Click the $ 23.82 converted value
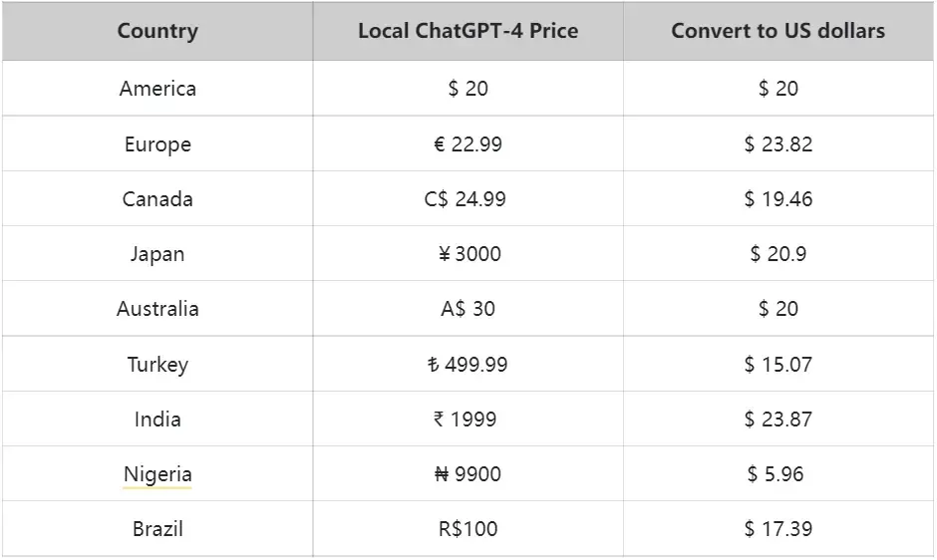The width and height of the screenshot is (937, 560). point(778,144)
